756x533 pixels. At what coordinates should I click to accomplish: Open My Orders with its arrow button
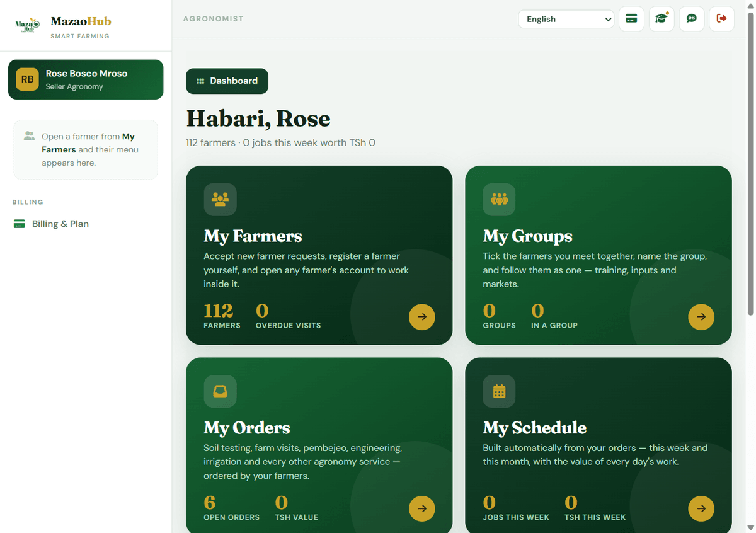422,508
